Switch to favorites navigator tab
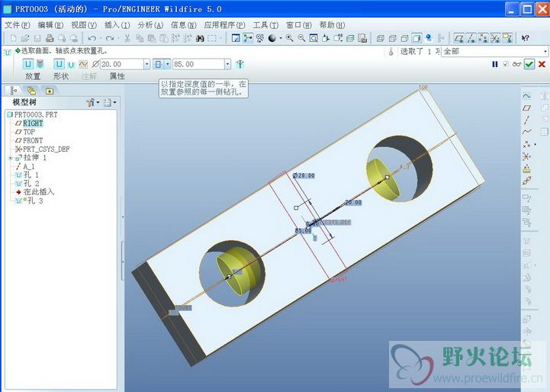Image resolution: width=550 pixels, height=392 pixels. pyautogui.click(x=50, y=92)
